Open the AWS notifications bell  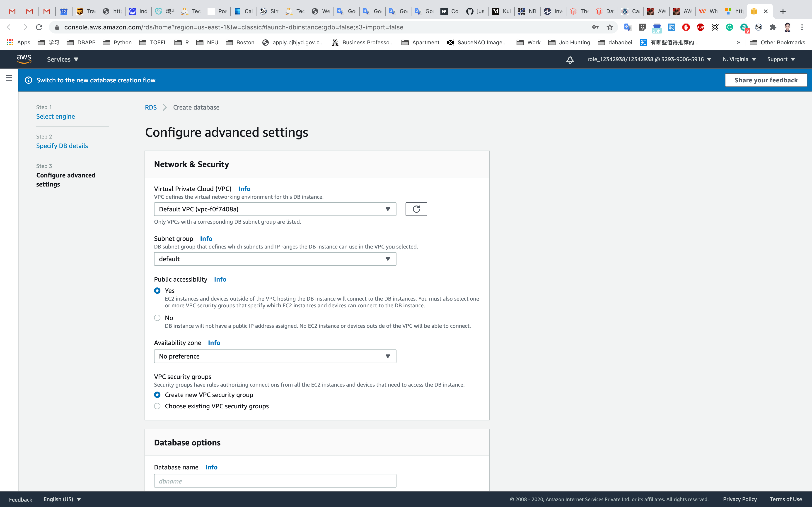pos(570,60)
